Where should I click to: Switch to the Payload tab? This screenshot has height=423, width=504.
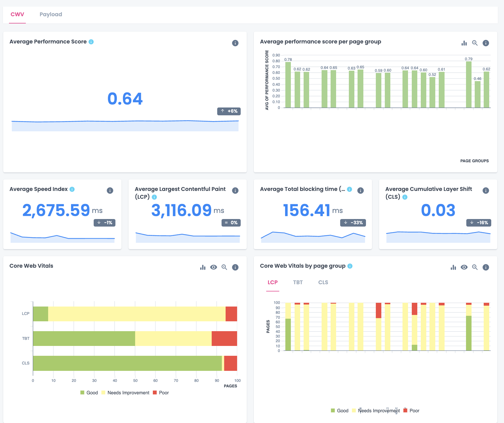[x=51, y=14]
